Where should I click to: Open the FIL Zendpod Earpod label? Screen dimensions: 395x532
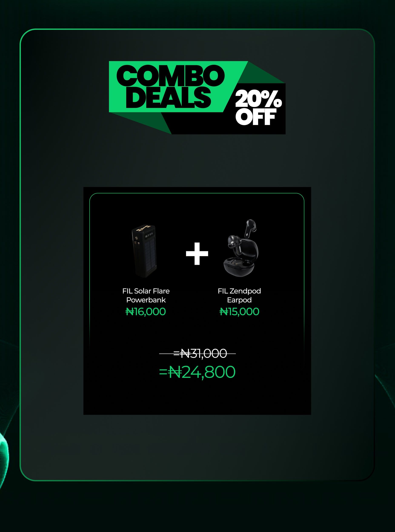point(239,295)
